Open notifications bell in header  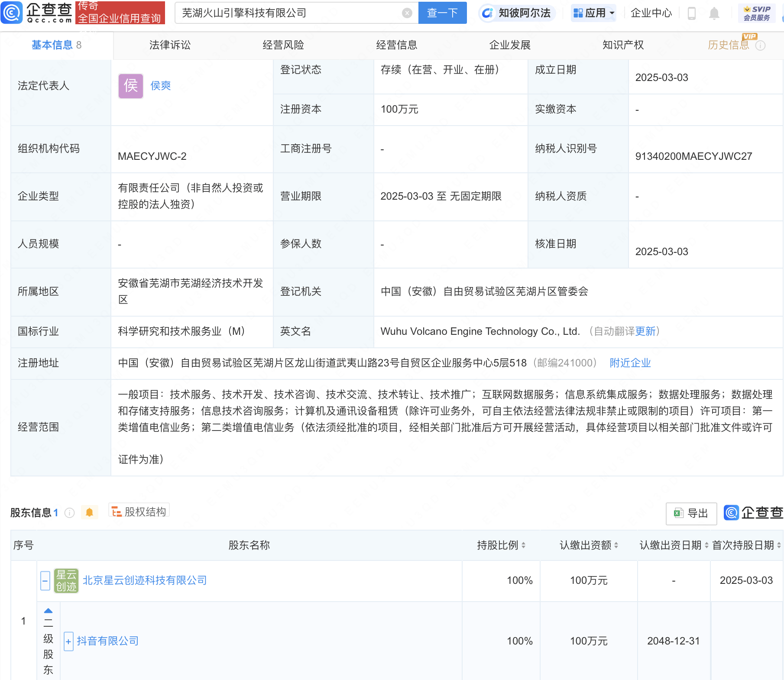(714, 13)
